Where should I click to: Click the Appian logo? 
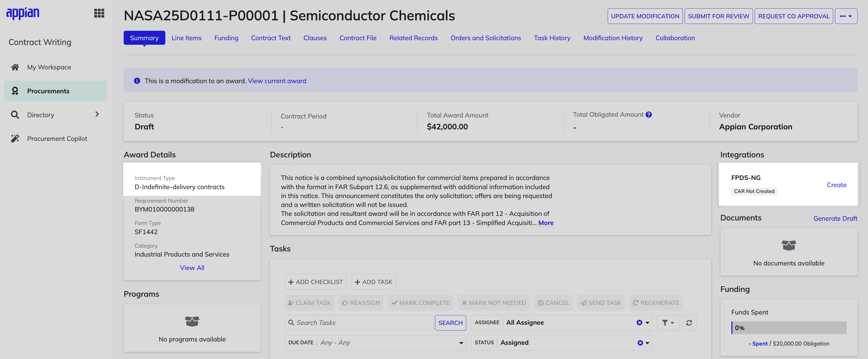[x=23, y=13]
